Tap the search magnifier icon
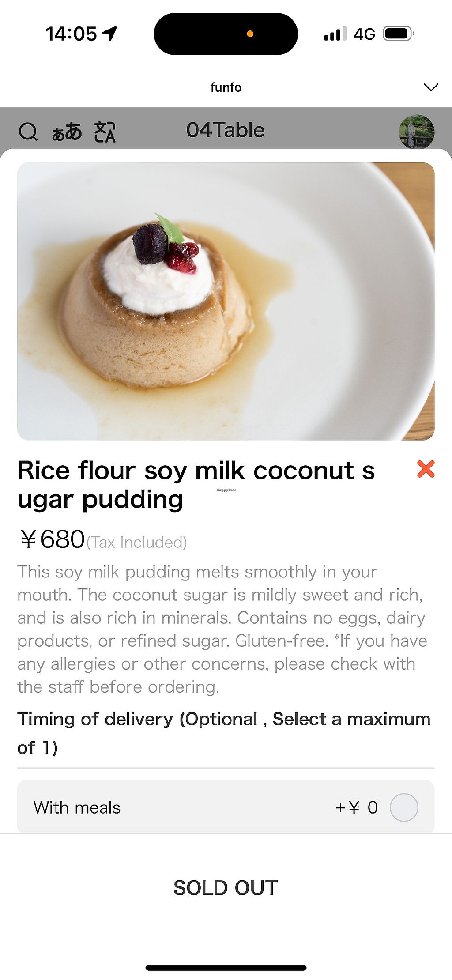Image resolution: width=452 pixels, height=980 pixels. point(28,132)
